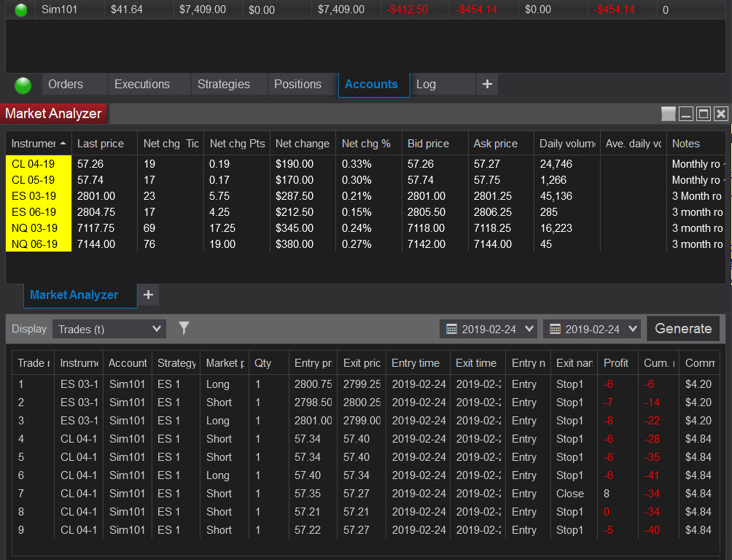Screen dimensions: 732x560
Task: Click the green status dot next to Sim101
Action: [x=21, y=9]
